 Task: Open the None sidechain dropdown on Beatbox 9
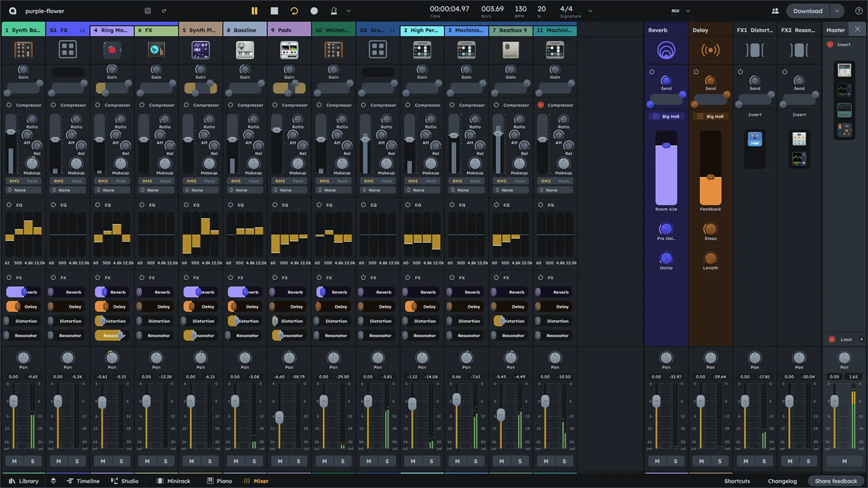(510, 190)
